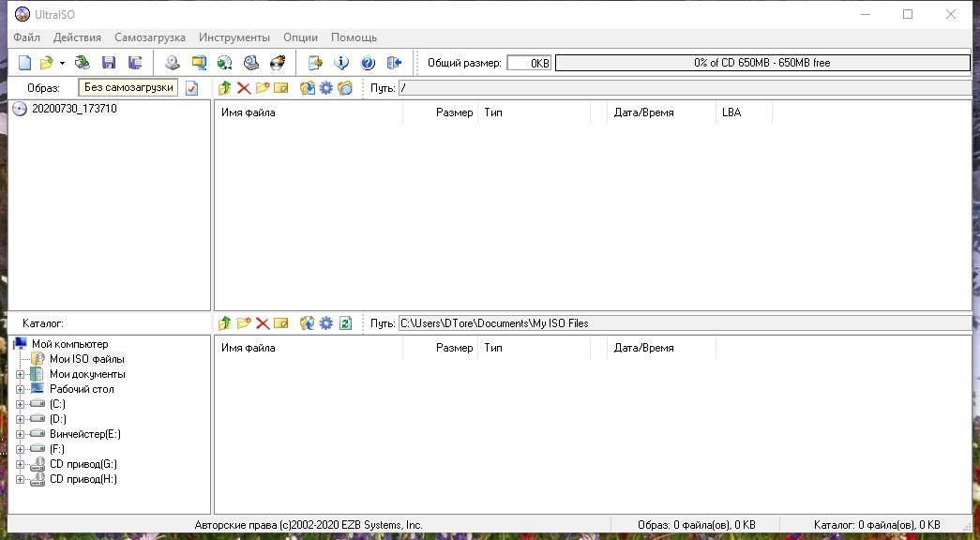Click the Open CD/DVD toolbar icon

click(x=83, y=63)
